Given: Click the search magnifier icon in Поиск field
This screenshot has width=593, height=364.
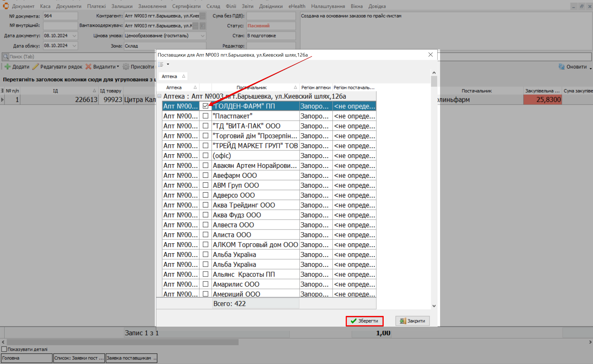Looking at the screenshot, I should point(6,57).
